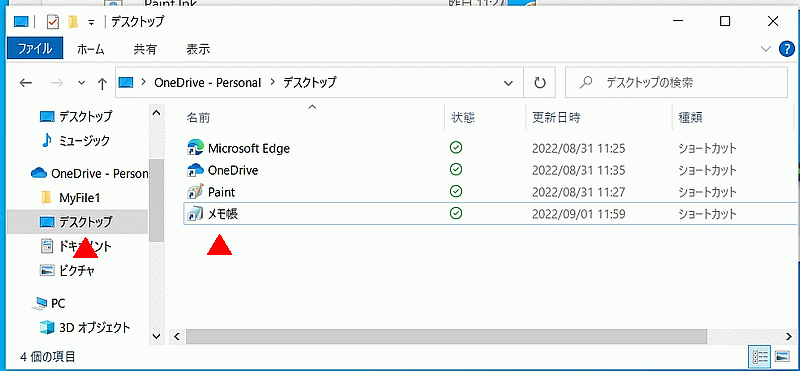800x371 pixels.
Task: Click navigation pane scroll down arrow
Action: [156, 336]
